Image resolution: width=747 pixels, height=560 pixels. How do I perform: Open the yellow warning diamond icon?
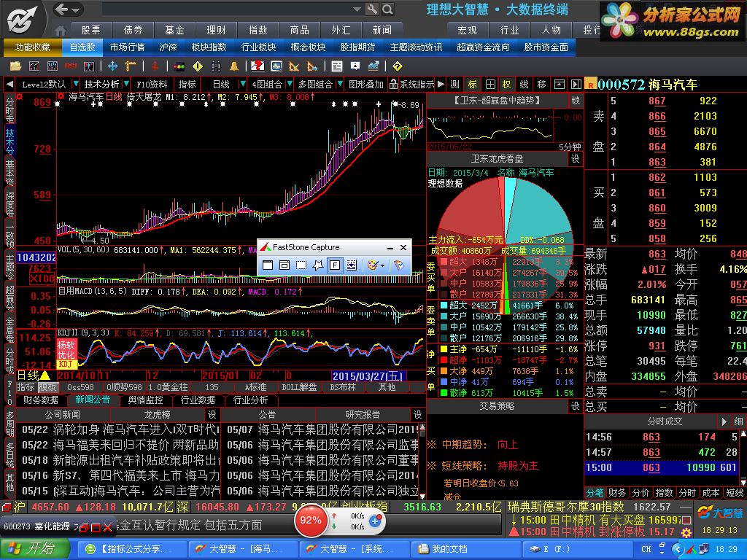(198, 66)
